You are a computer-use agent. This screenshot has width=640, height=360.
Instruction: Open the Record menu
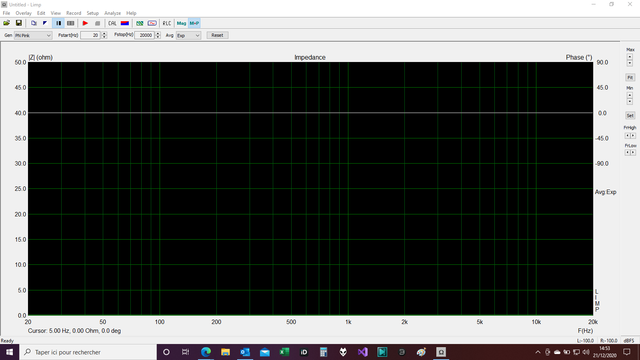point(73,13)
